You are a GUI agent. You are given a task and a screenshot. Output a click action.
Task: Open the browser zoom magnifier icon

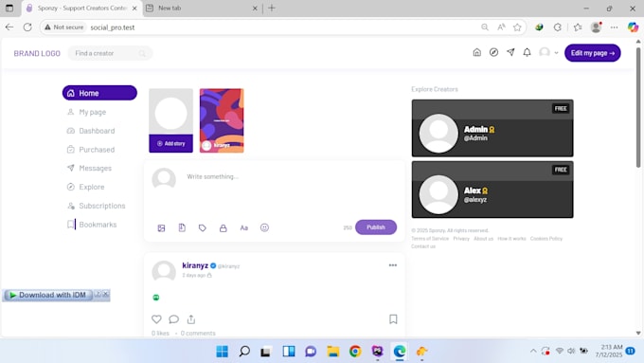point(485,27)
